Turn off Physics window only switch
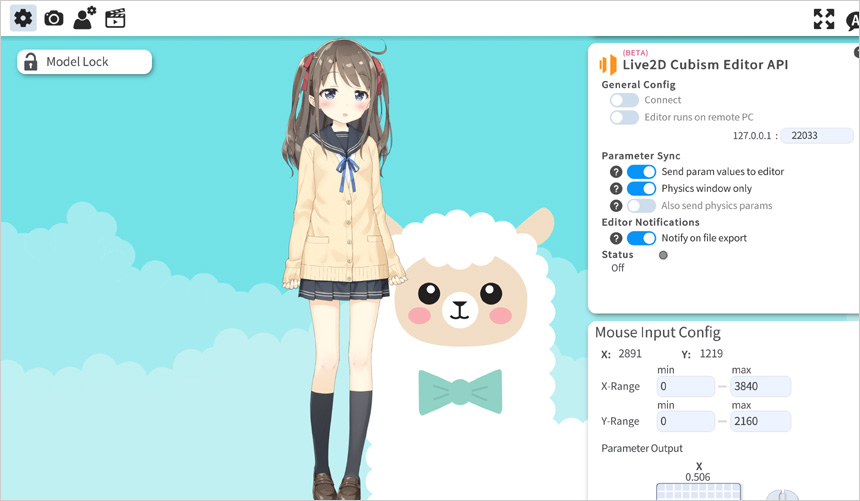The height and width of the screenshot is (501, 860). point(642,189)
